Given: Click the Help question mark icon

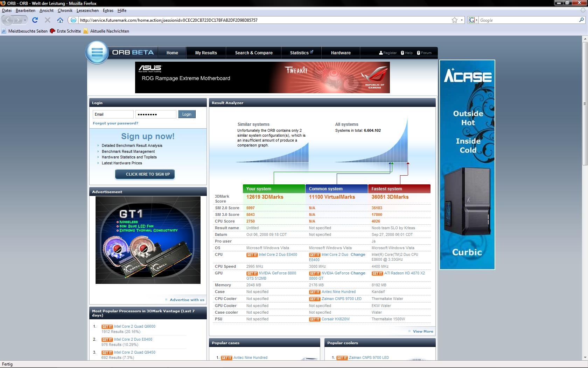Looking at the screenshot, I should 402,53.
